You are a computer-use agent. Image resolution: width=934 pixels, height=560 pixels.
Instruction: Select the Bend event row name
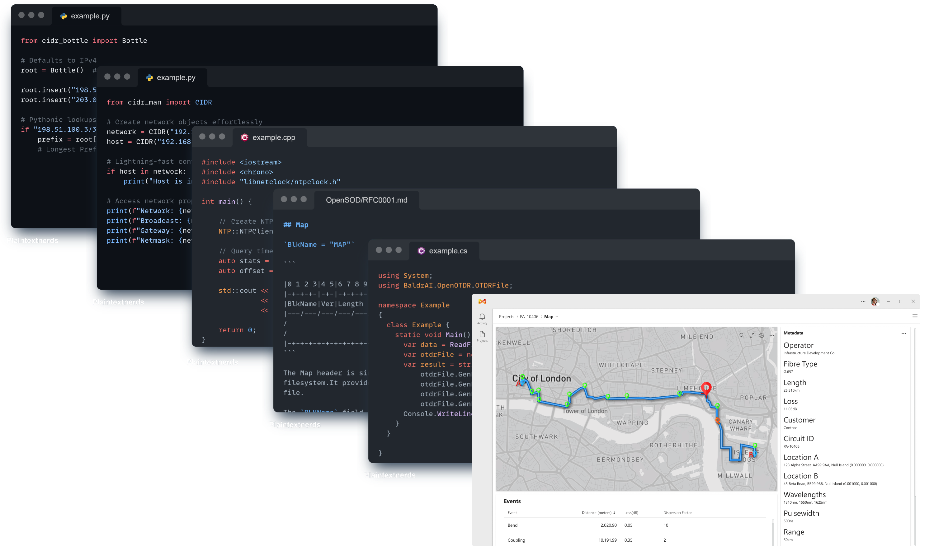pyautogui.click(x=512, y=525)
